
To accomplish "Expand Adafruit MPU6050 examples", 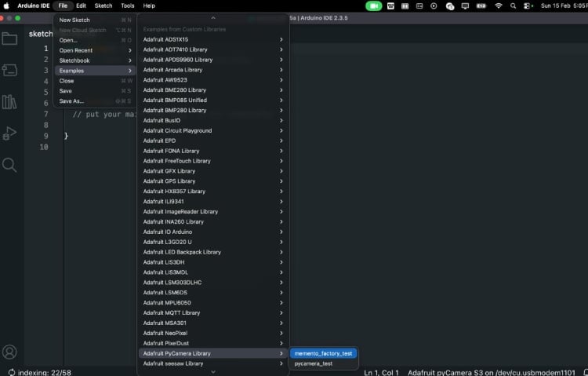I will pos(213,303).
